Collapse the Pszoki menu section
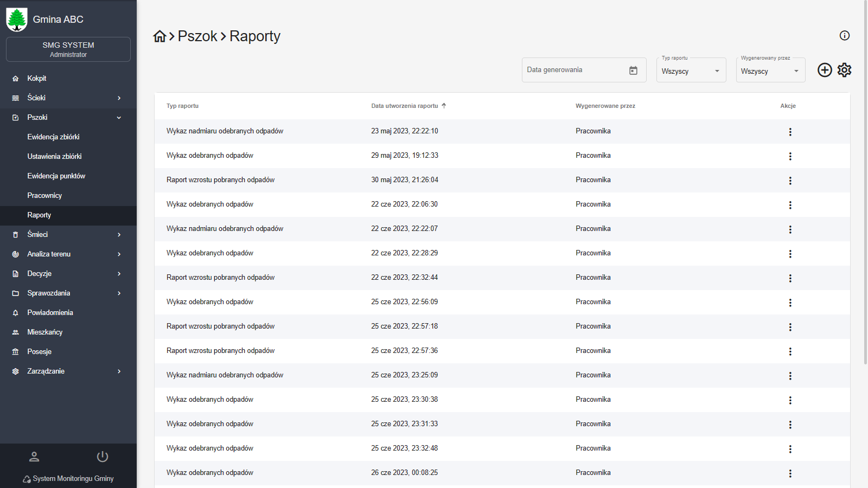 coord(68,118)
